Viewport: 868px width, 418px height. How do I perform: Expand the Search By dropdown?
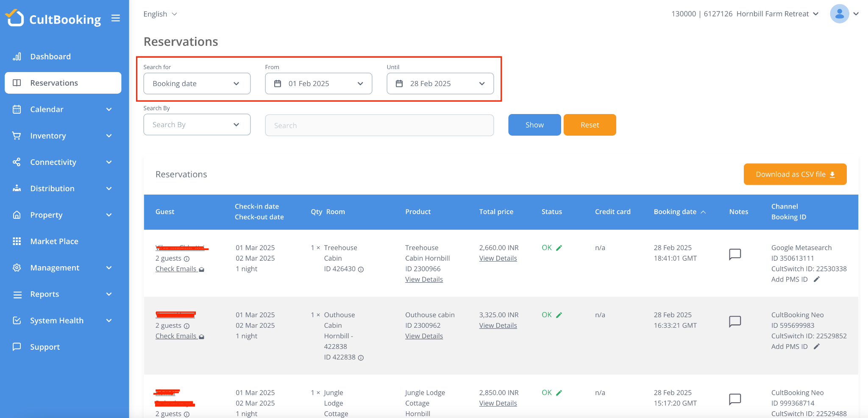(x=197, y=125)
